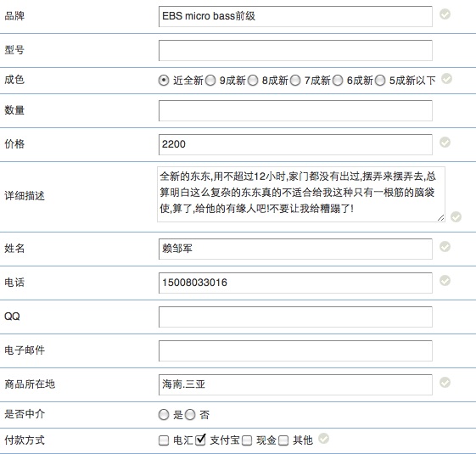
Task: Click the checkmark icon next to 价格 field
Action: point(445,142)
